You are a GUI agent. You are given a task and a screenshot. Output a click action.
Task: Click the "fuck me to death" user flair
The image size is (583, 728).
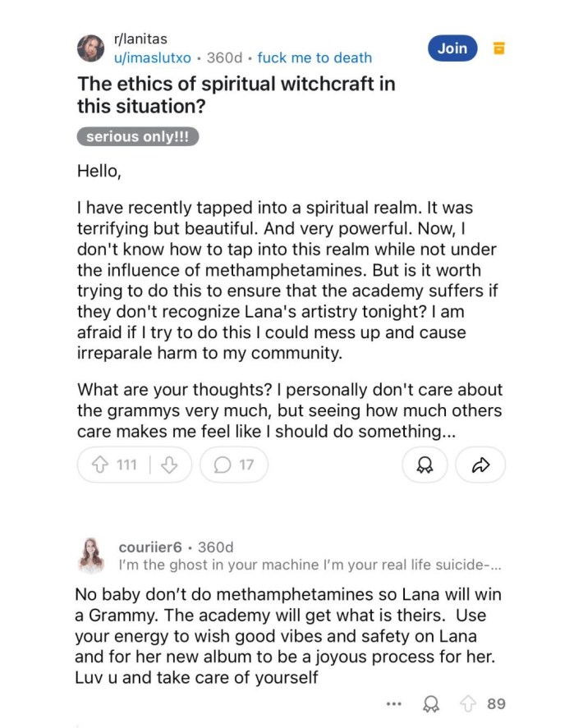314,58
